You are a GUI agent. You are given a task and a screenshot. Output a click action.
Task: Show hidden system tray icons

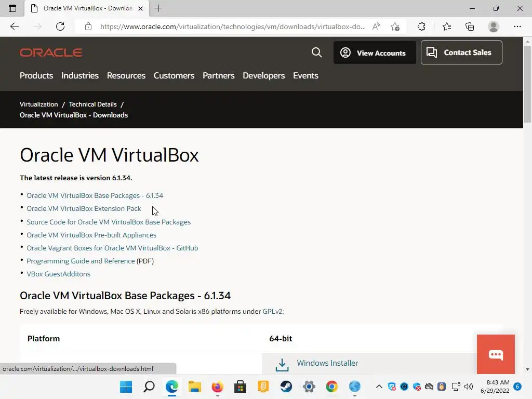(x=379, y=387)
